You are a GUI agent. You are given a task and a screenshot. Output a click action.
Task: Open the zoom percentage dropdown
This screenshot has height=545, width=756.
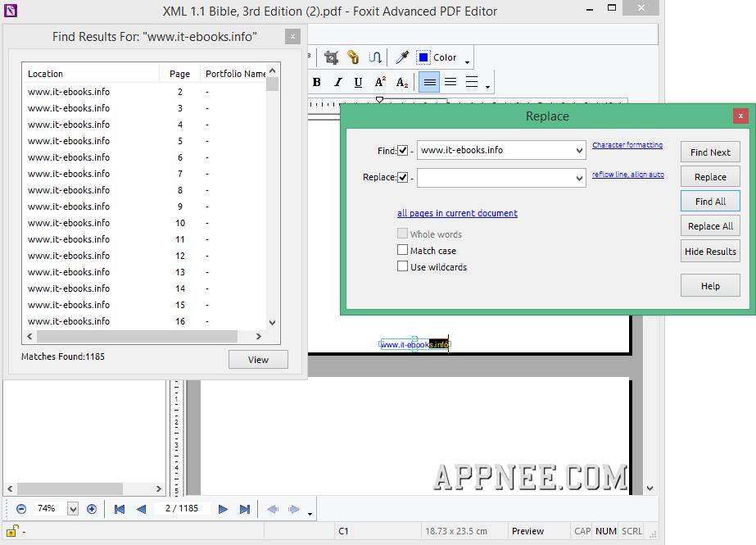[x=73, y=509]
